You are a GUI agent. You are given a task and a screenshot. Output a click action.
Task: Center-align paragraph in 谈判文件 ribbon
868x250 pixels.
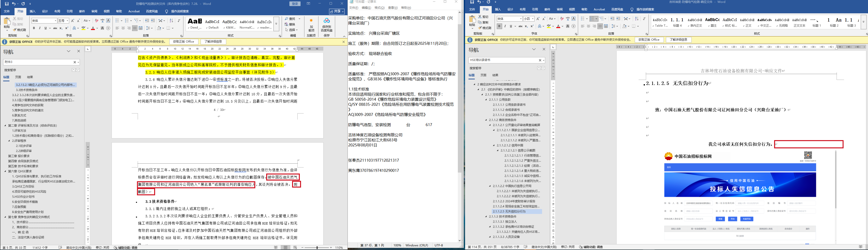coord(123,28)
